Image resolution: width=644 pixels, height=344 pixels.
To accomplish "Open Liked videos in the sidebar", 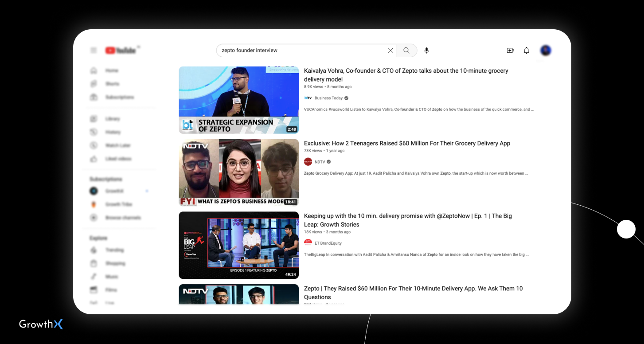I will [118, 159].
